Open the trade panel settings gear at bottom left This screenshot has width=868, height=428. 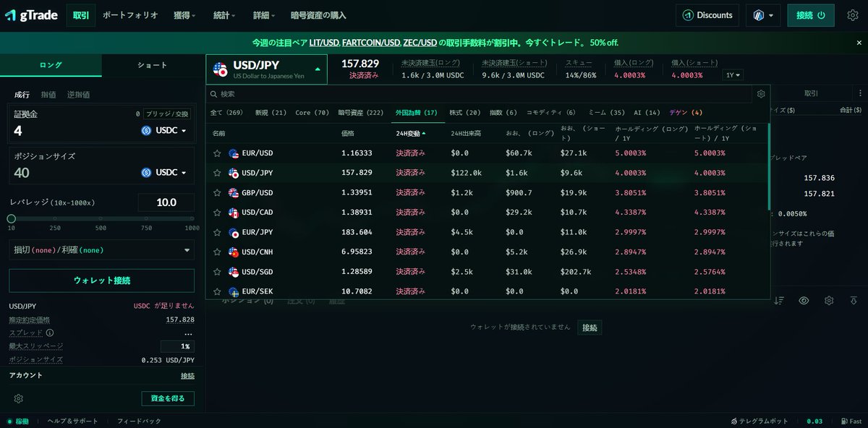[x=19, y=398]
